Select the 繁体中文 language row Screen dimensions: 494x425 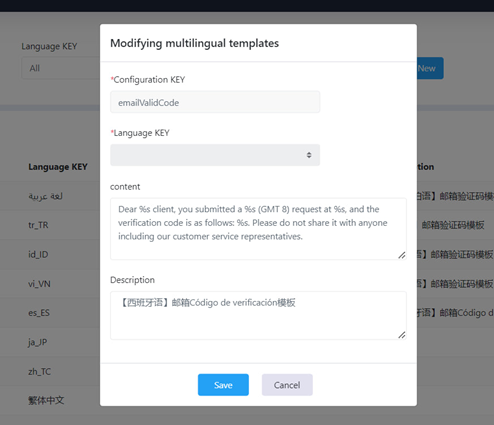coord(46,400)
